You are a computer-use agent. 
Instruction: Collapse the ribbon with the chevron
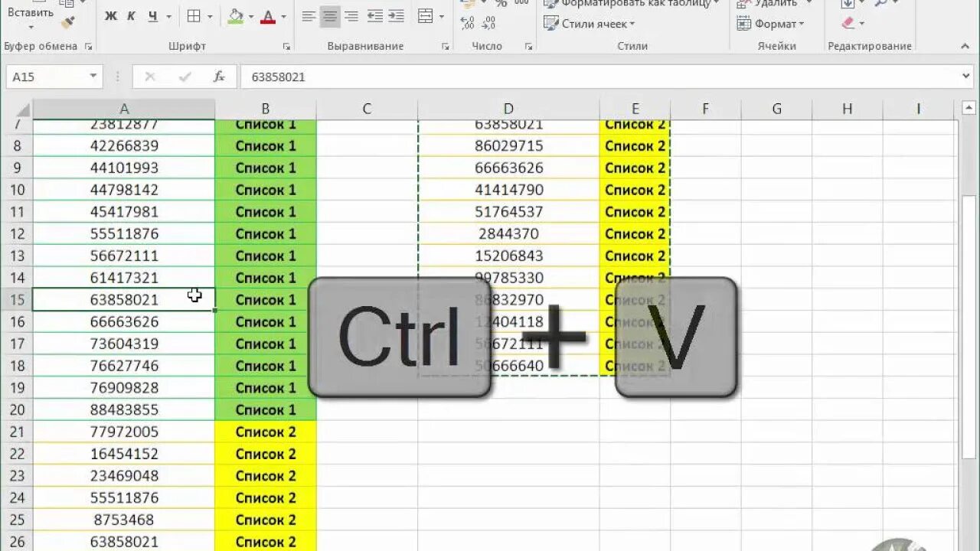[x=965, y=46]
